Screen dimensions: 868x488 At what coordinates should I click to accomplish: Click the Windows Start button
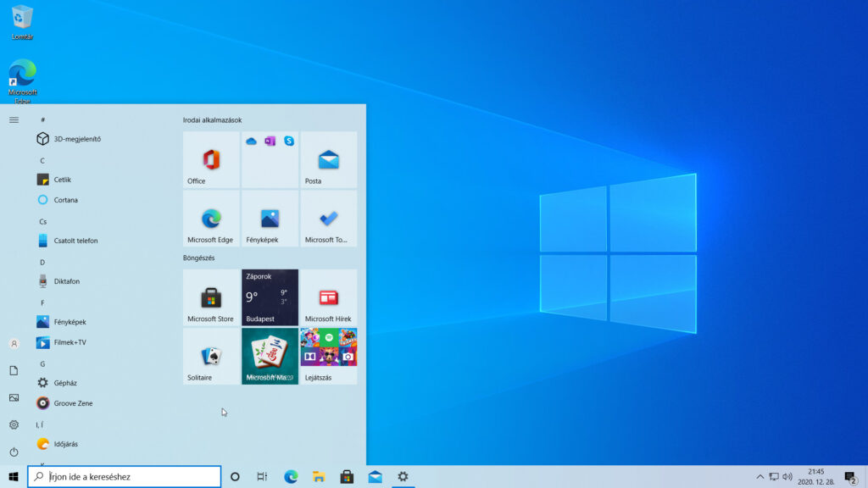[x=14, y=476]
